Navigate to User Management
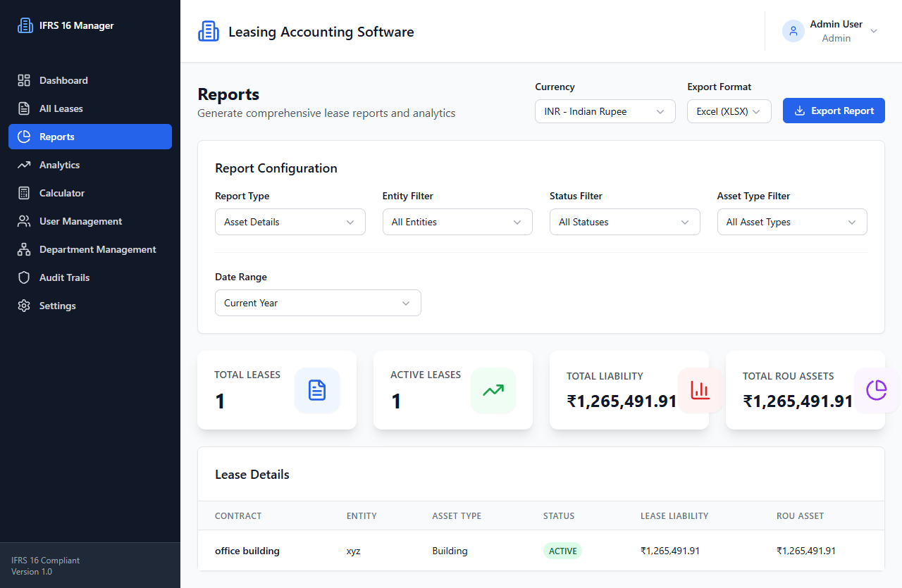Viewport: 902px width, 588px height. pos(90,221)
